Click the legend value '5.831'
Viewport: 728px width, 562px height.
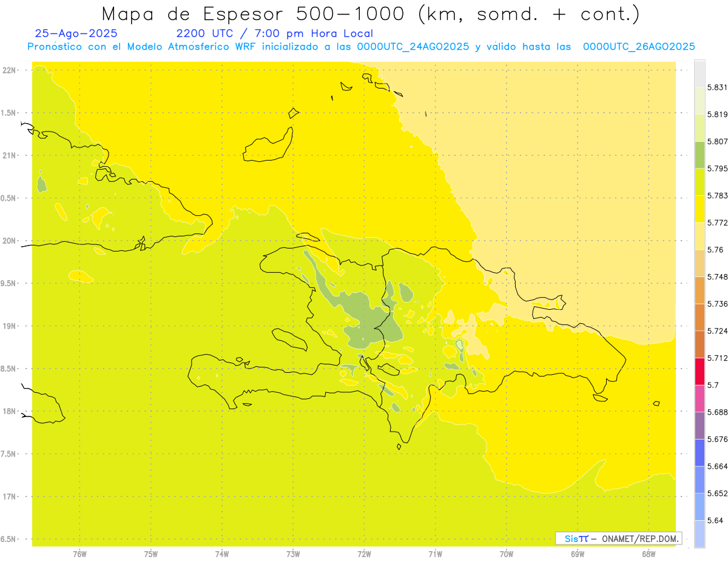coord(718,87)
